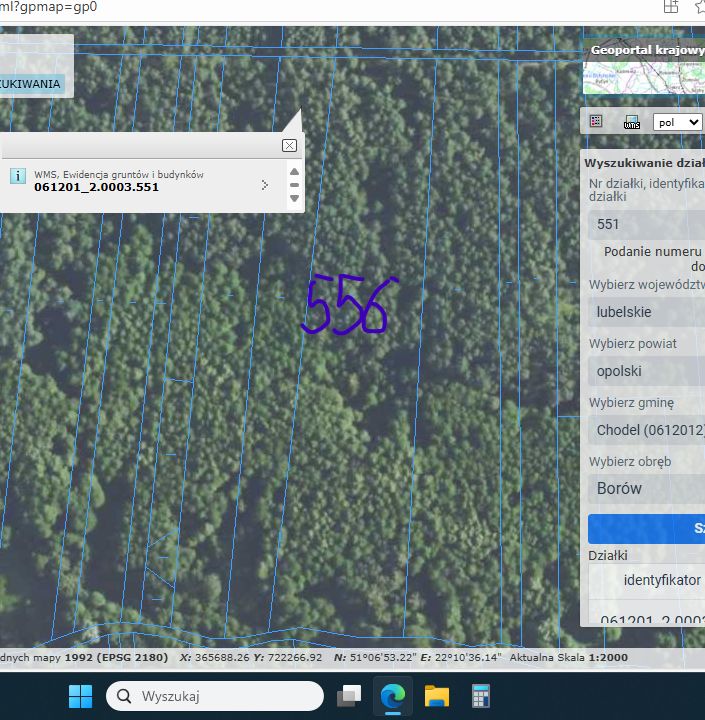
Task: Click the popup scrollbar middle handle
Action: [x=294, y=185]
